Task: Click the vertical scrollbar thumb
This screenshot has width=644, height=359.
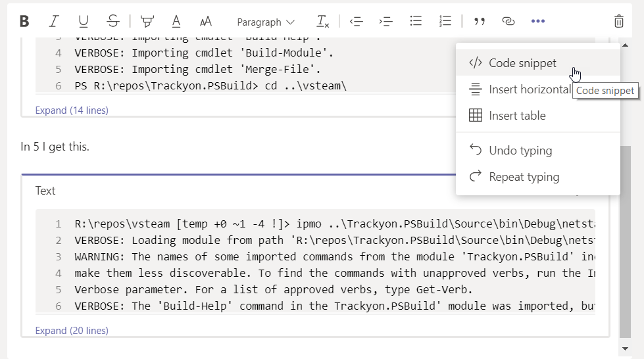Action: pos(625,241)
